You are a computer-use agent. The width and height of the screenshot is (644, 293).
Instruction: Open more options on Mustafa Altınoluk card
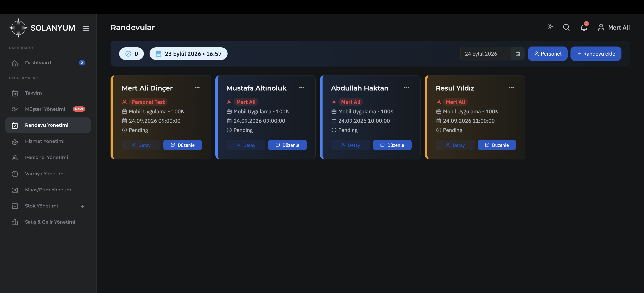[302, 88]
